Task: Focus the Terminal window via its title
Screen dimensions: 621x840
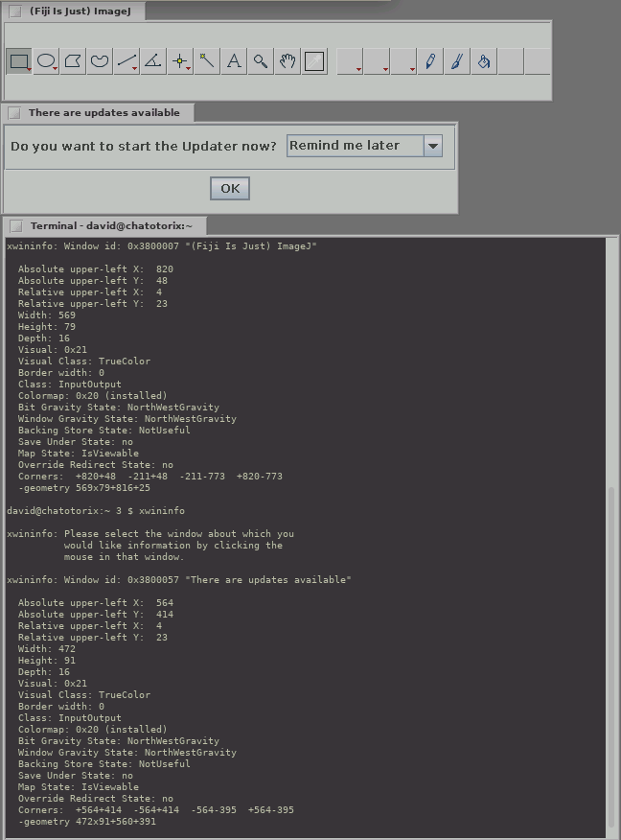Action: click(x=110, y=226)
